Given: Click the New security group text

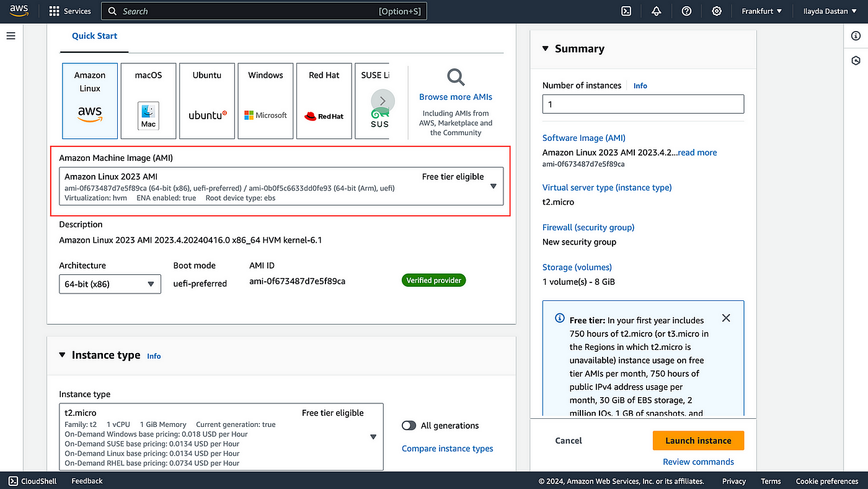Looking at the screenshot, I should coord(579,242).
